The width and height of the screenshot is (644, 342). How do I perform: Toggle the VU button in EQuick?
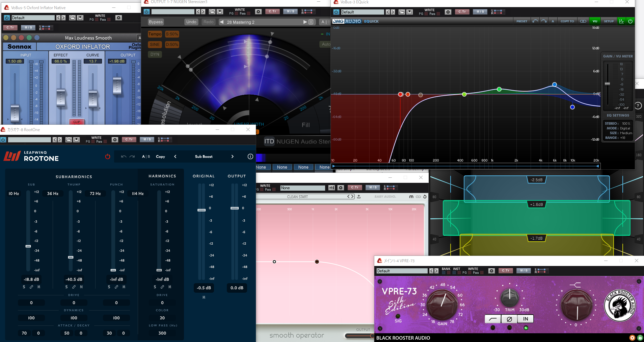[x=595, y=21]
